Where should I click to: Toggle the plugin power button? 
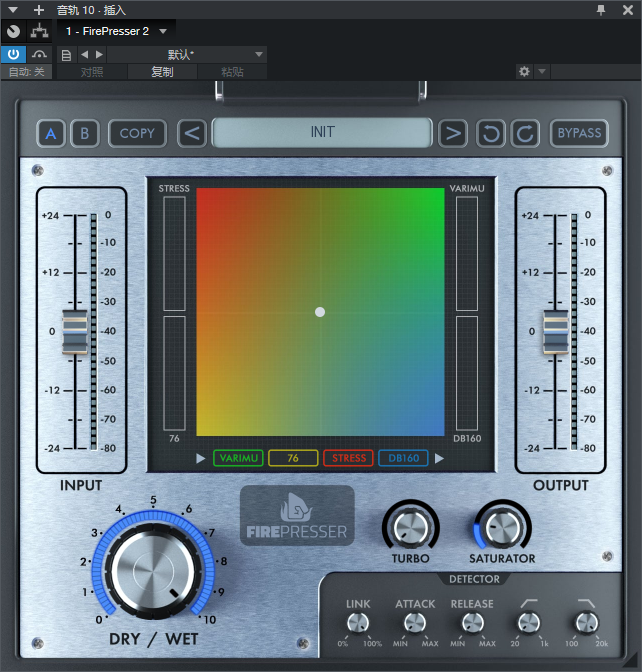pyautogui.click(x=13, y=54)
